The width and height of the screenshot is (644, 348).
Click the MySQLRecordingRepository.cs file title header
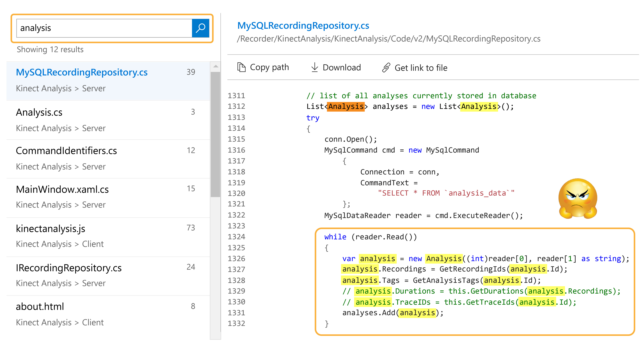coord(303,26)
